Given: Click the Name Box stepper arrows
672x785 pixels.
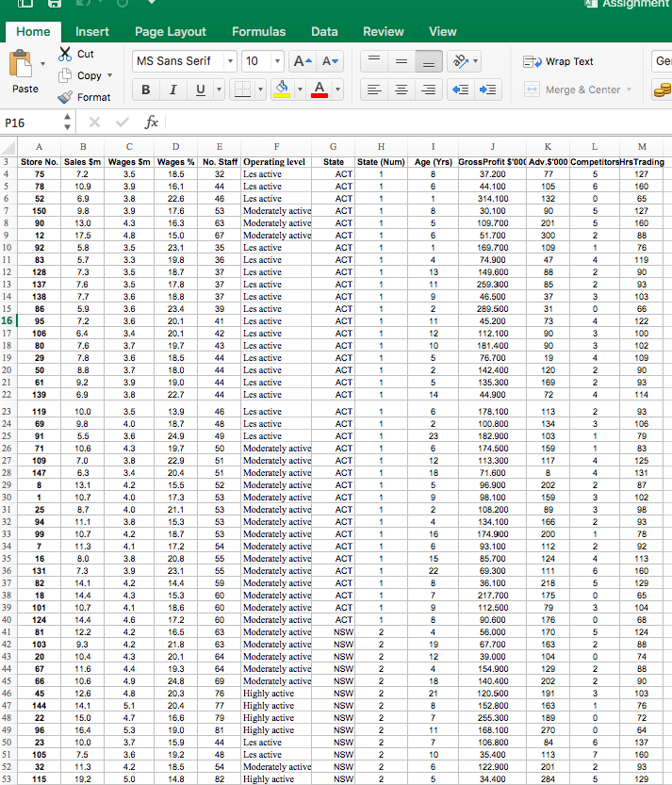Looking at the screenshot, I should tap(67, 123).
